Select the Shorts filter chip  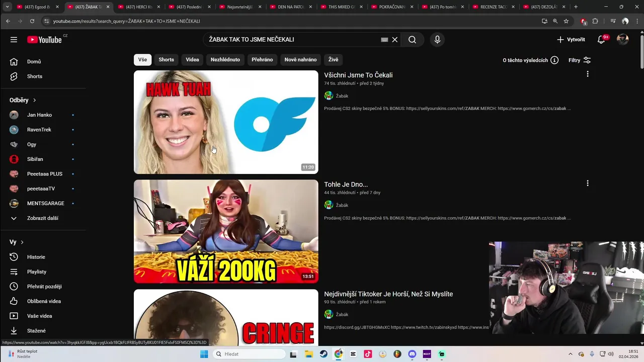pyautogui.click(x=166, y=59)
